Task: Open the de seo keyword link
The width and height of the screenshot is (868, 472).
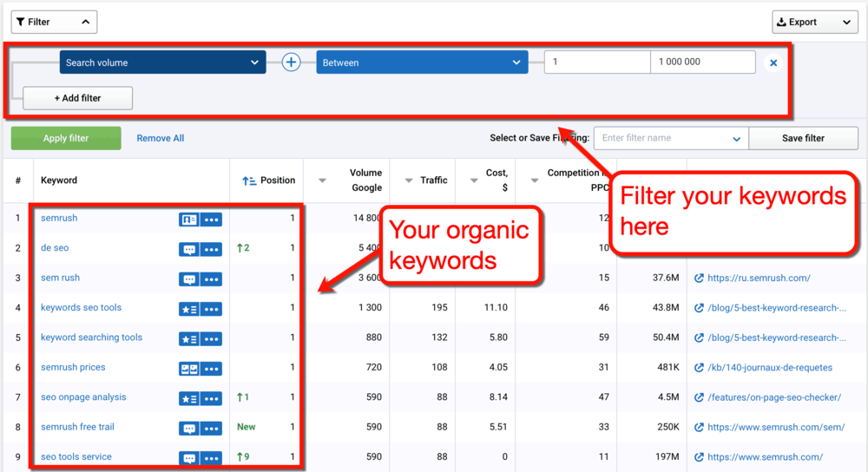Action: (x=55, y=248)
